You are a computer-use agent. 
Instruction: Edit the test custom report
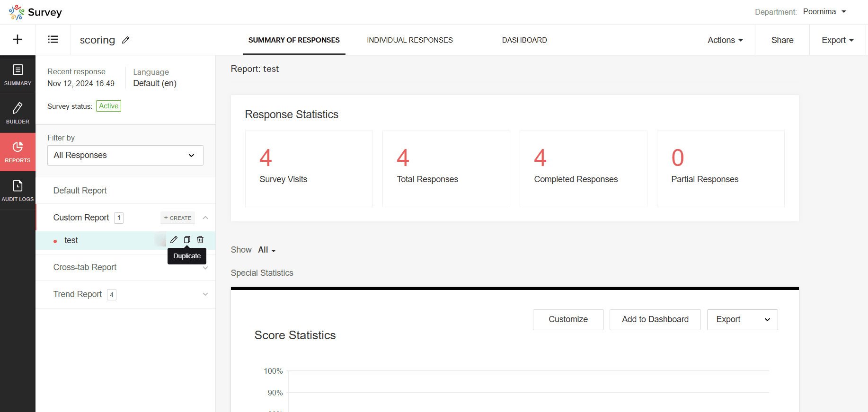[x=174, y=240]
